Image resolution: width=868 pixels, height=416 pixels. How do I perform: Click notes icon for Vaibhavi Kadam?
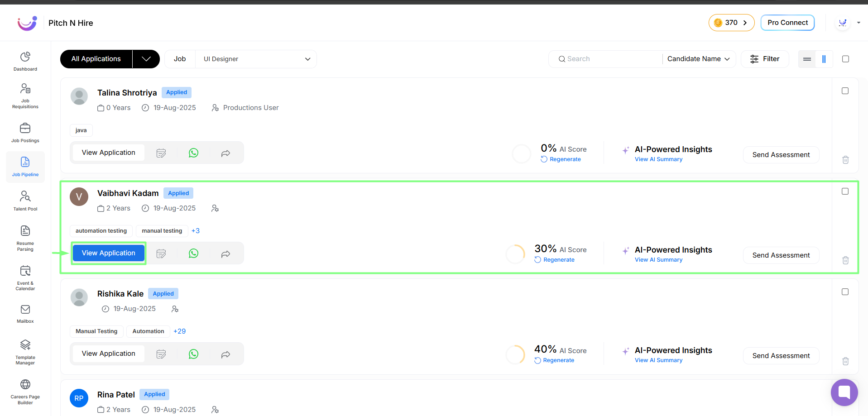tap(161, 253)
